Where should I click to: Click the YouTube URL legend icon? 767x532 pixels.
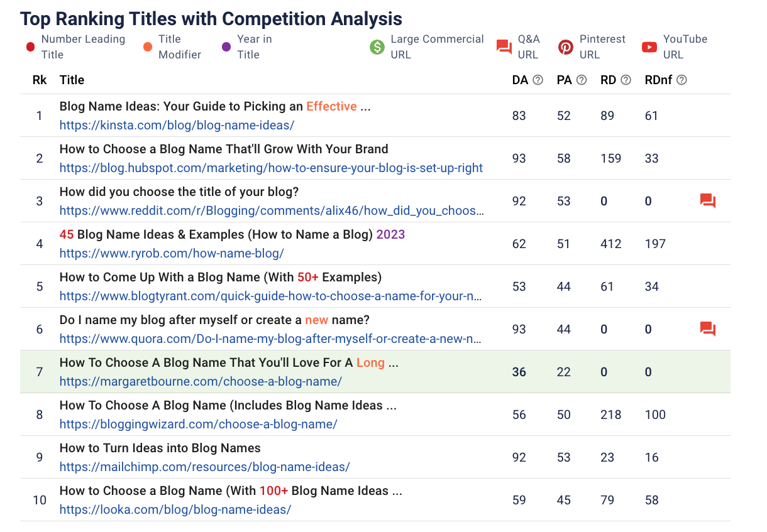coord(649,46)
